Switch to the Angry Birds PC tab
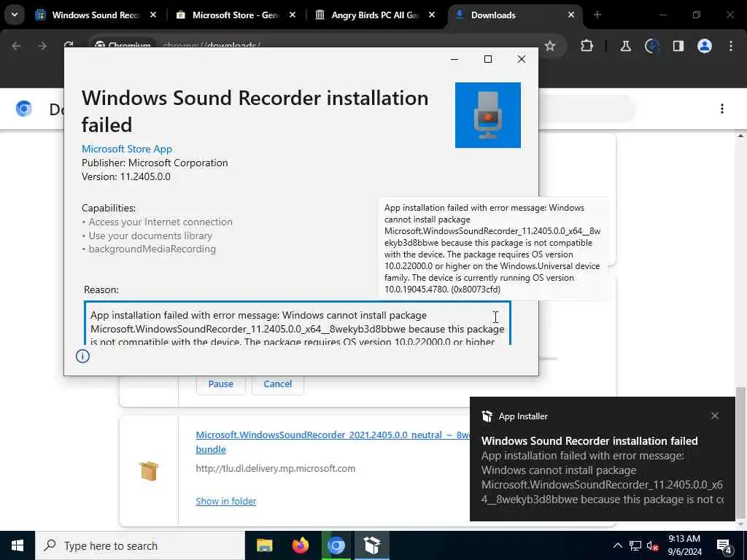This screenshot has width=747, height=560. (x=375, y=15)
